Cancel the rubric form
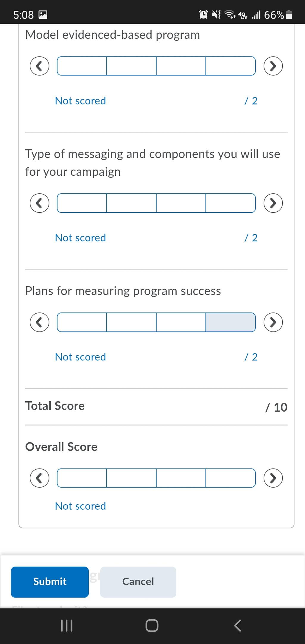 coord(138,582)
